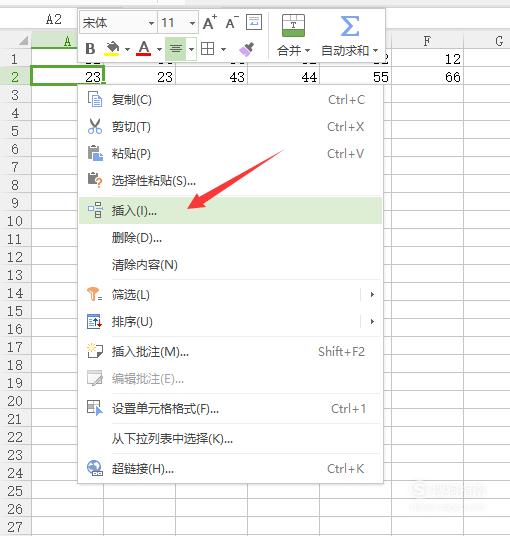Click the AutoSum sigma icon
The height and width of the screenshot is (536, 510).
pyautogui.click(x=350, y=26)
